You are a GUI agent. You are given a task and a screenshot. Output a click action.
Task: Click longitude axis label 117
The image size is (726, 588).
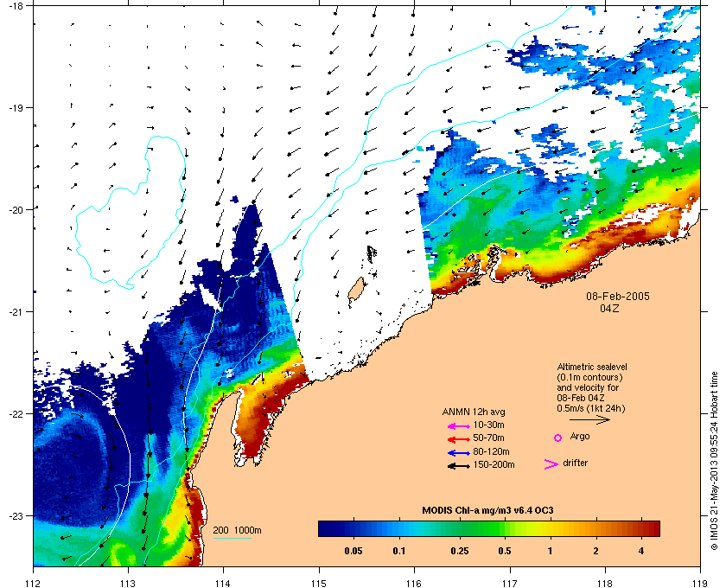point(510,584)
